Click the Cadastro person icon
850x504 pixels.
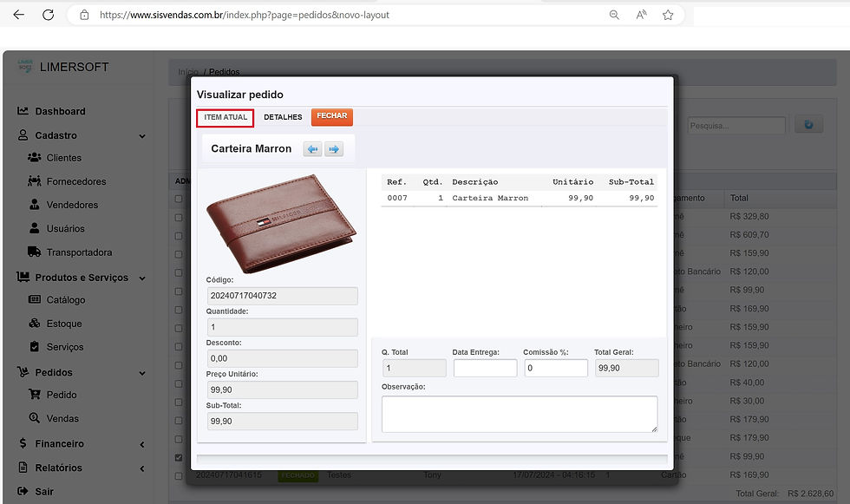[23, 135]
